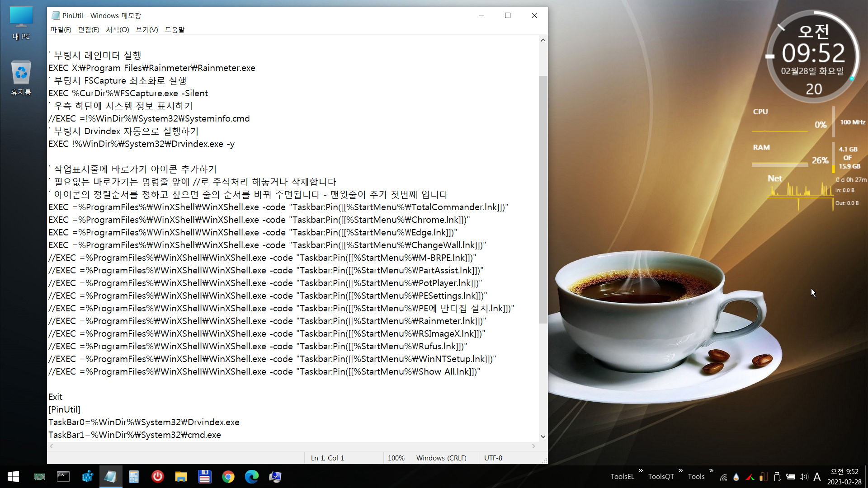Select the 휴지통 recycle bin desktop icon

21,78
